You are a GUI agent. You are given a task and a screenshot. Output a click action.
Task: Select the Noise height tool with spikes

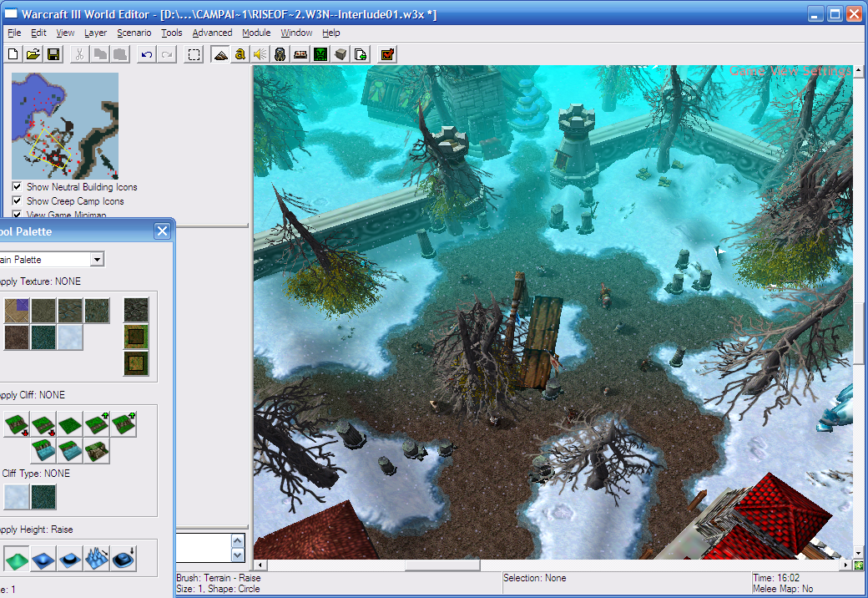96,558
